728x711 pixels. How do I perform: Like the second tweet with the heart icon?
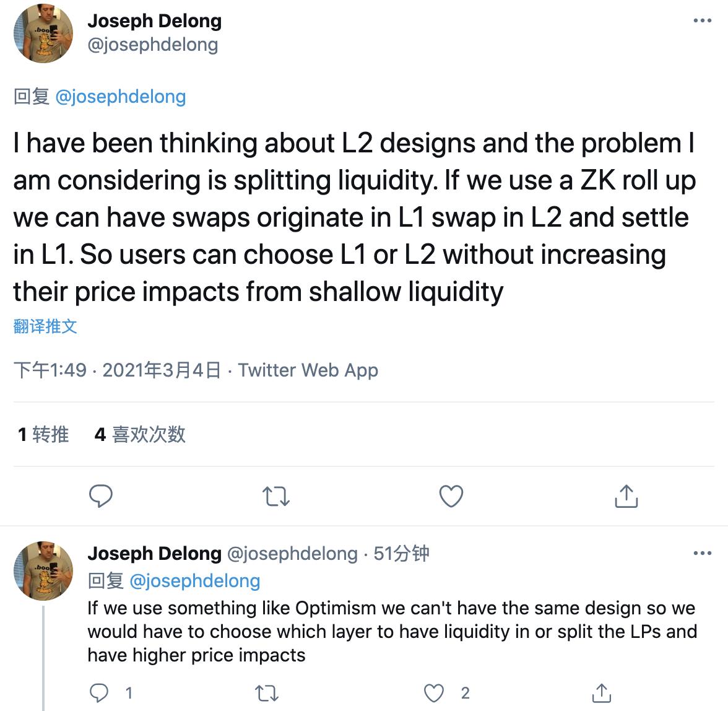pos(435,692)
